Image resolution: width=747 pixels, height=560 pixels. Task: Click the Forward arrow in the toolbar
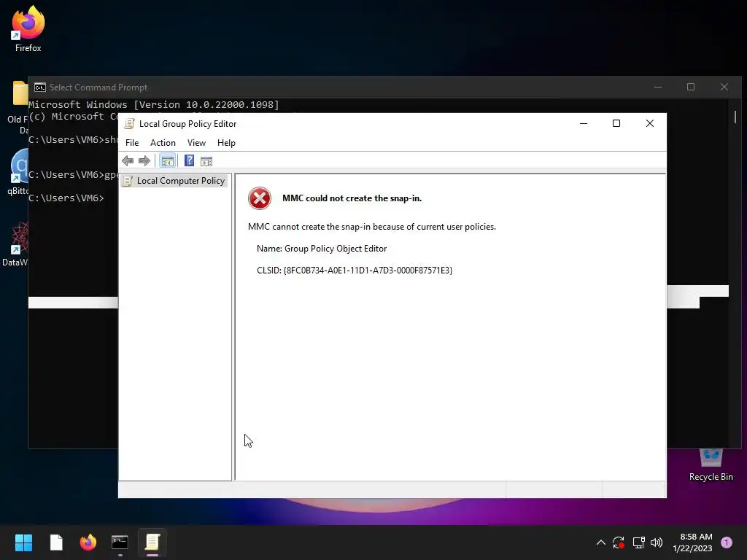pyautogui.click(x=144, y=161)
